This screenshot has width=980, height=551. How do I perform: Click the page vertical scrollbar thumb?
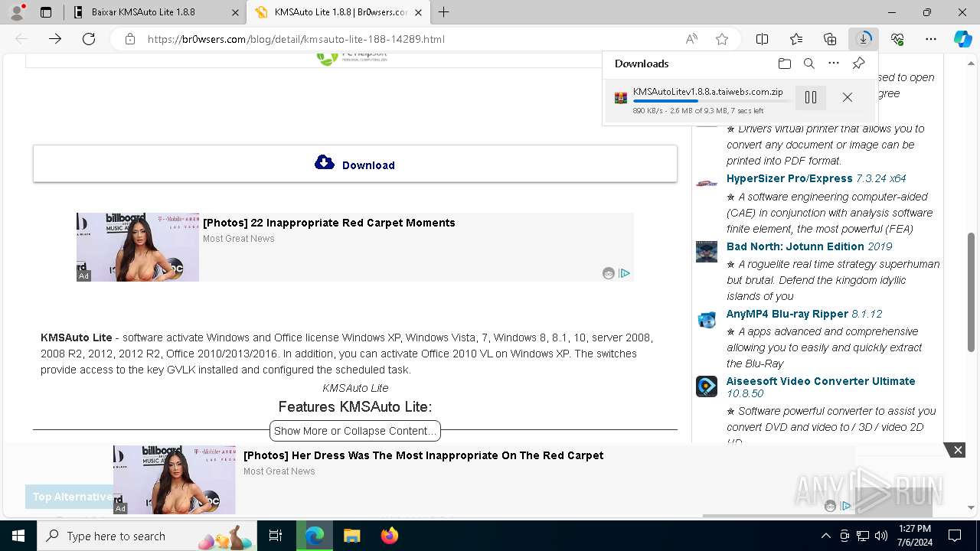(972, 291)
